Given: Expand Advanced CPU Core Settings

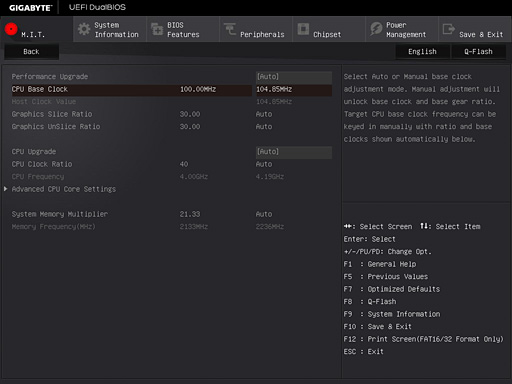Looking at the screenshot, I should click(x=64, y=189).
